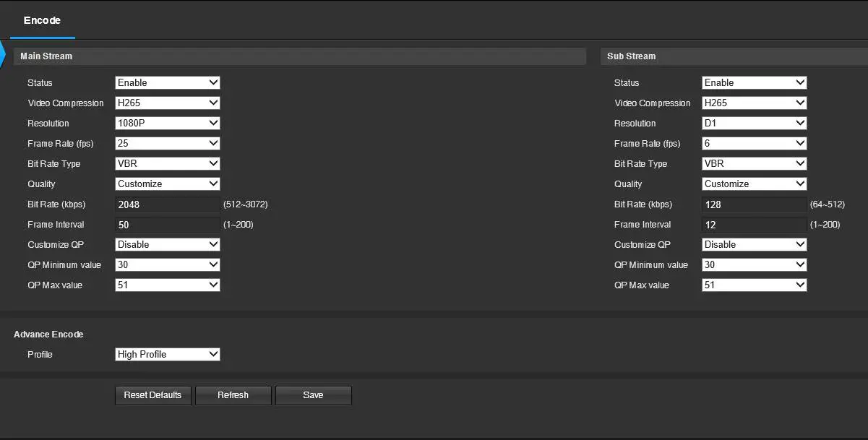Image resolution: width=868 pixels, height=440 pixels.
Task: Click the Sub Stream (64~512) range text
Action: 828,204
